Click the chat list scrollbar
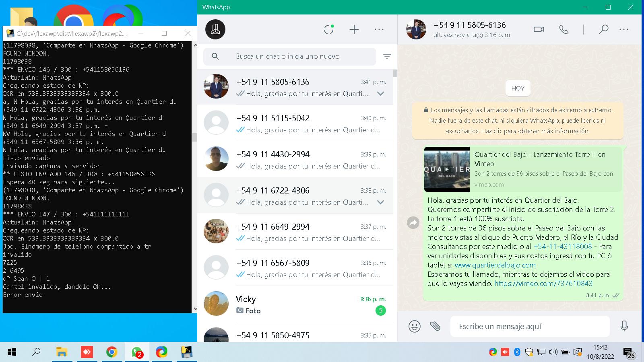The height and width of the screenshot is (362, 644). [x=395, y=73]
